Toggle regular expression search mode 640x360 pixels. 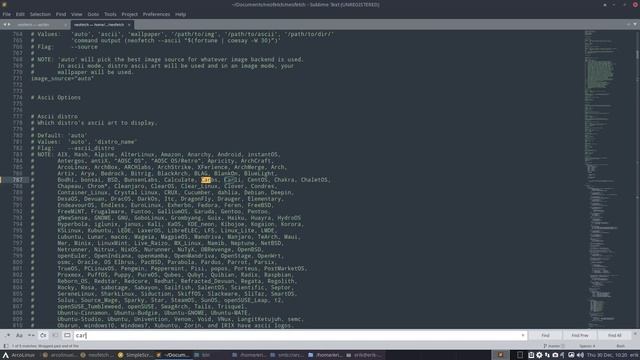pos(7,335)
